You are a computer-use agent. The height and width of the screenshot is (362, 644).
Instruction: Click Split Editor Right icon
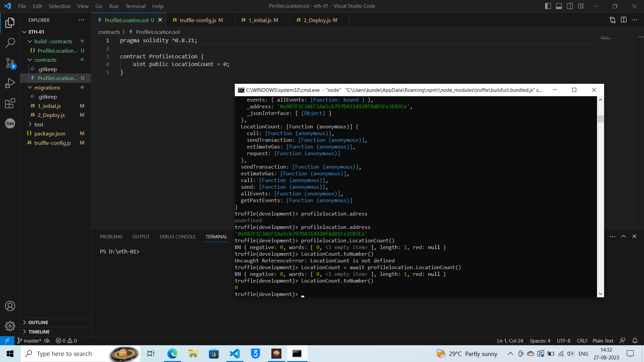624,20
